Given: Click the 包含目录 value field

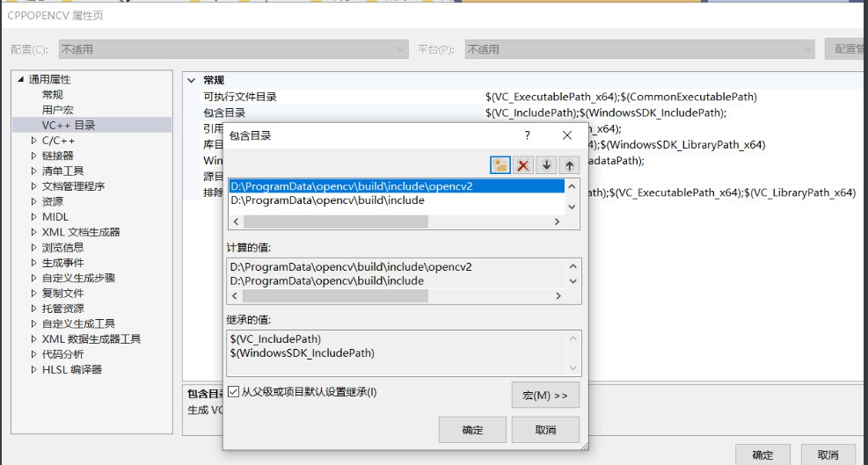Looking at the screenshot, I should (673, 113).
